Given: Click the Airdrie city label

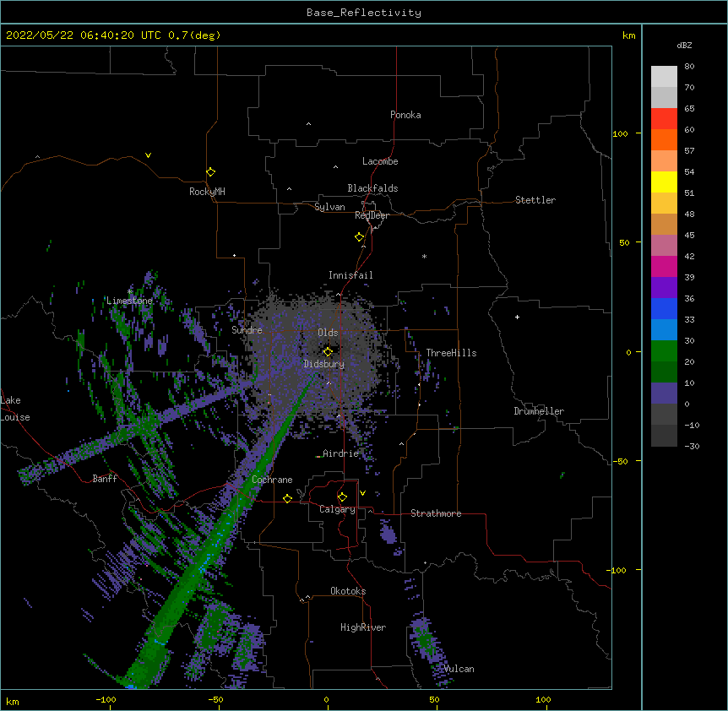Looking at the screenshot, I should (341, 453).
